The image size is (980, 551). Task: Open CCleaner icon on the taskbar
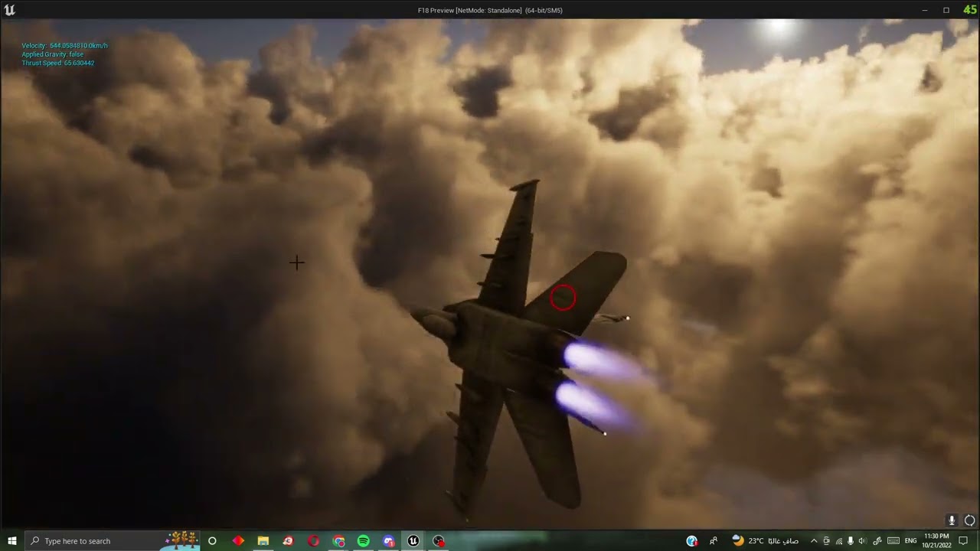[x=288, y=541]
